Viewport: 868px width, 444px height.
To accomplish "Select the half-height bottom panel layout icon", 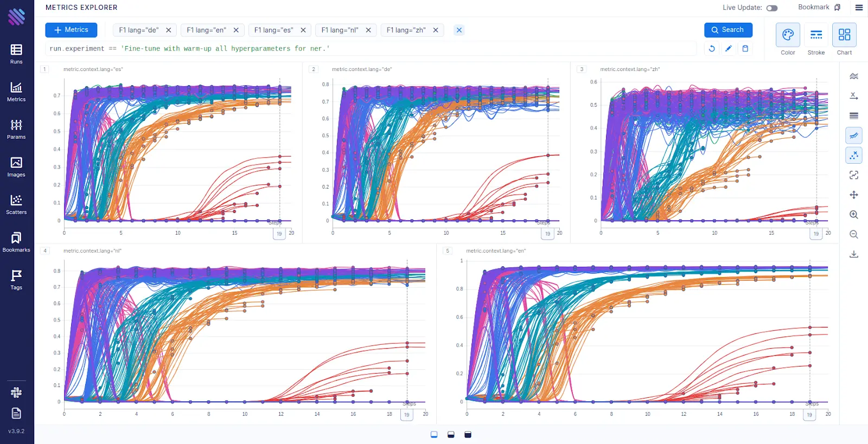I will point(451,435).
